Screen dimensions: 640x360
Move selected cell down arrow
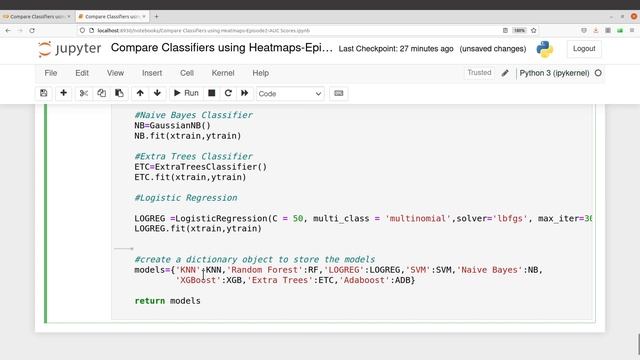pyautogui.click(x=157, y=93)
